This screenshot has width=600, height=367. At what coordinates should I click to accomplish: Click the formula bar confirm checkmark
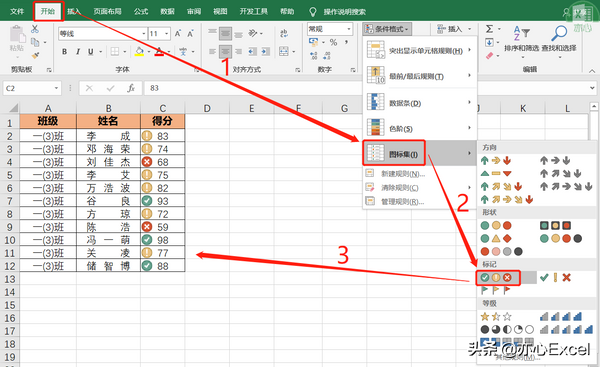[x=111, y=88]
